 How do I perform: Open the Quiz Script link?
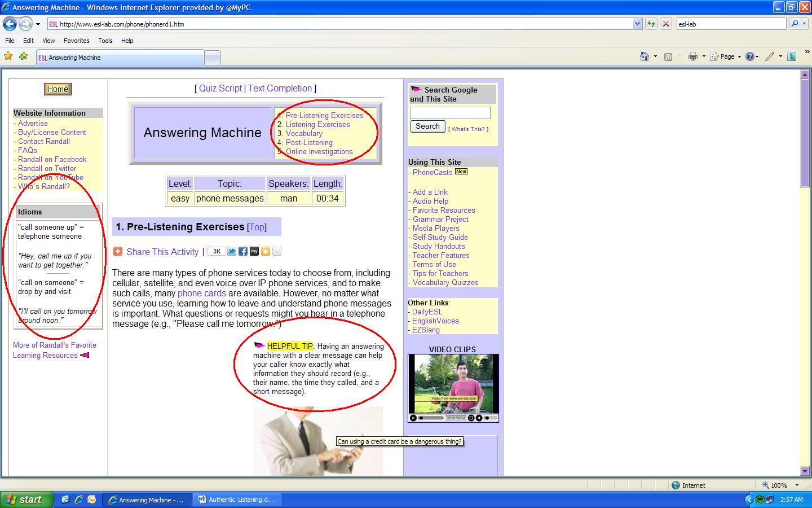[220, 88]
